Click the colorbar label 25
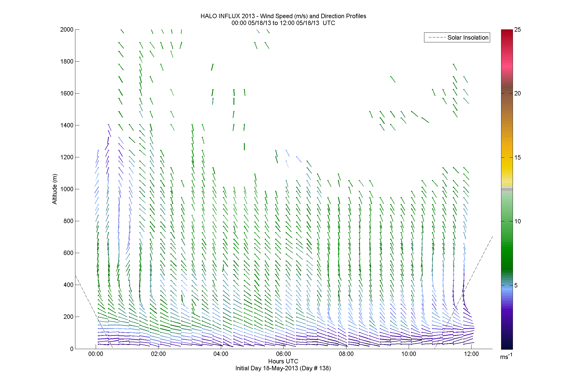Viewport: 577px width, 392px height. coord(518,29)
